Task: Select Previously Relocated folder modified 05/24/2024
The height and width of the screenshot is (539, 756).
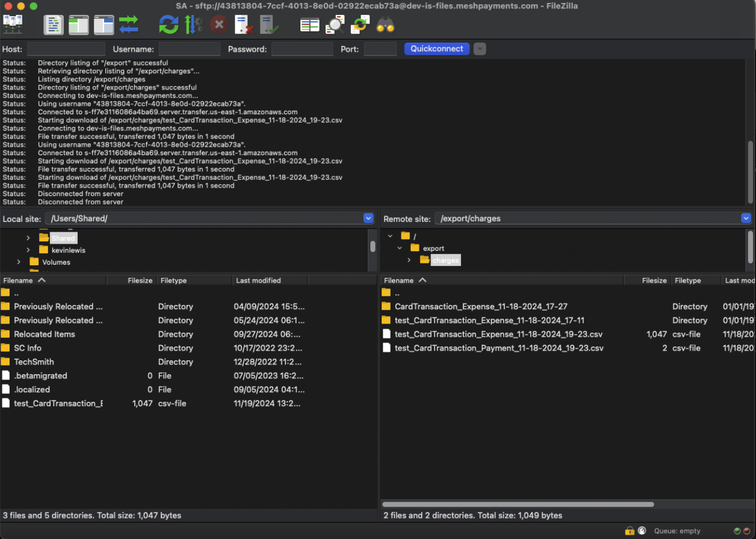Action: pyautogui.click(x=188, y=320)
